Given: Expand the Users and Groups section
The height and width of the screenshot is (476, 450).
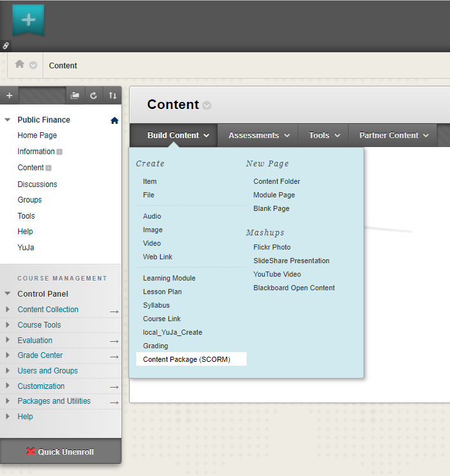Looking at the screenshot, I should point(8,370).
